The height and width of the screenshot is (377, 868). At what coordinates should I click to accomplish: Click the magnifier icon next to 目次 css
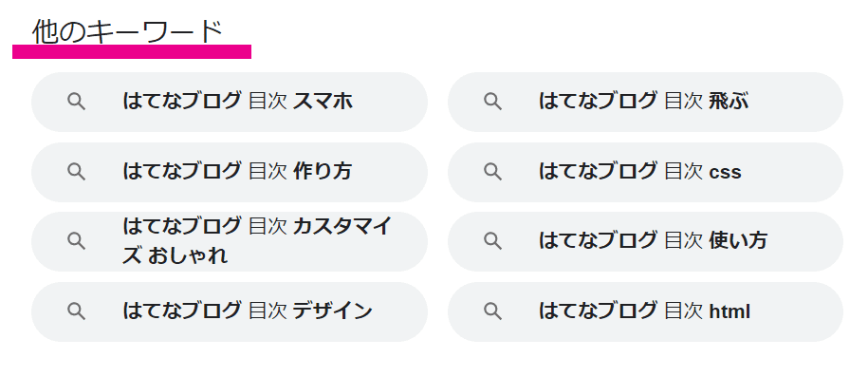click(492, 172)
